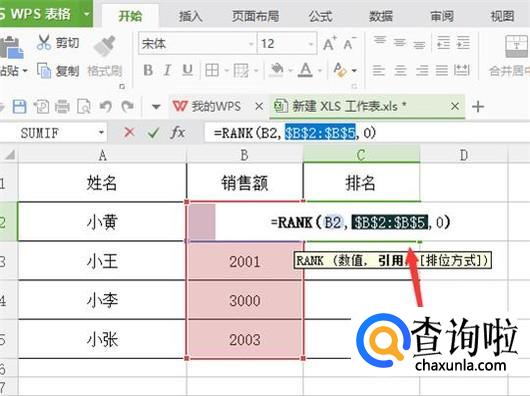Screen dimensions: 530x396
Task: Click the Copy icon
Action: 44,71
